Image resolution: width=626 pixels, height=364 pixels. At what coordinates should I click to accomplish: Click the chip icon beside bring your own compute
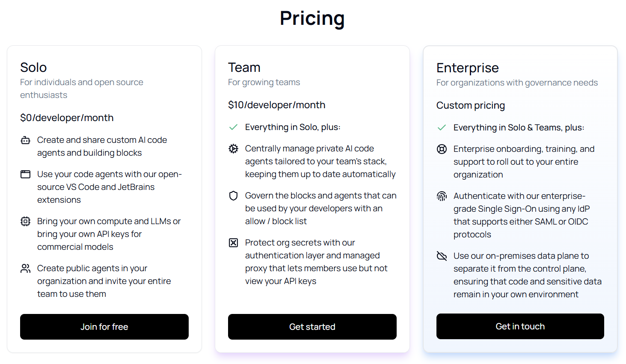26,222
